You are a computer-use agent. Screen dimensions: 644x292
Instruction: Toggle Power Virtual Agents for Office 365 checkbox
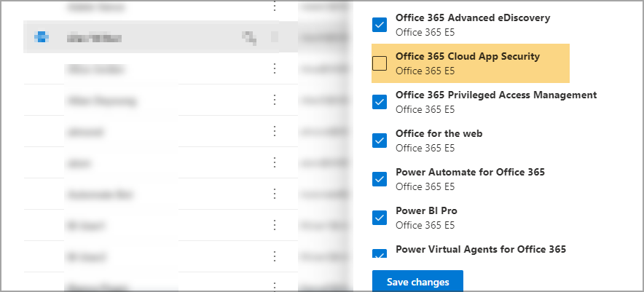(380, 253)
